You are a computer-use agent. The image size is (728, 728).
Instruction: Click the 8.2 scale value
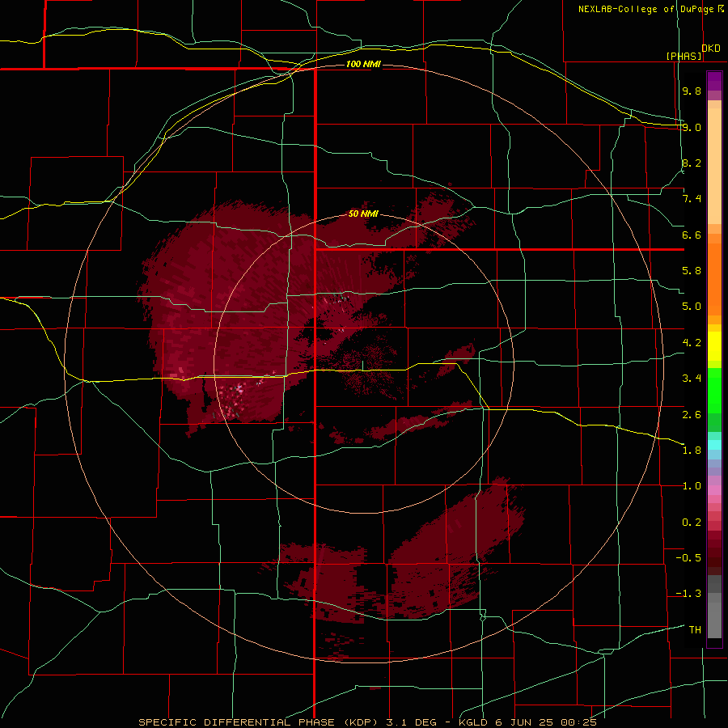[692, 163]
